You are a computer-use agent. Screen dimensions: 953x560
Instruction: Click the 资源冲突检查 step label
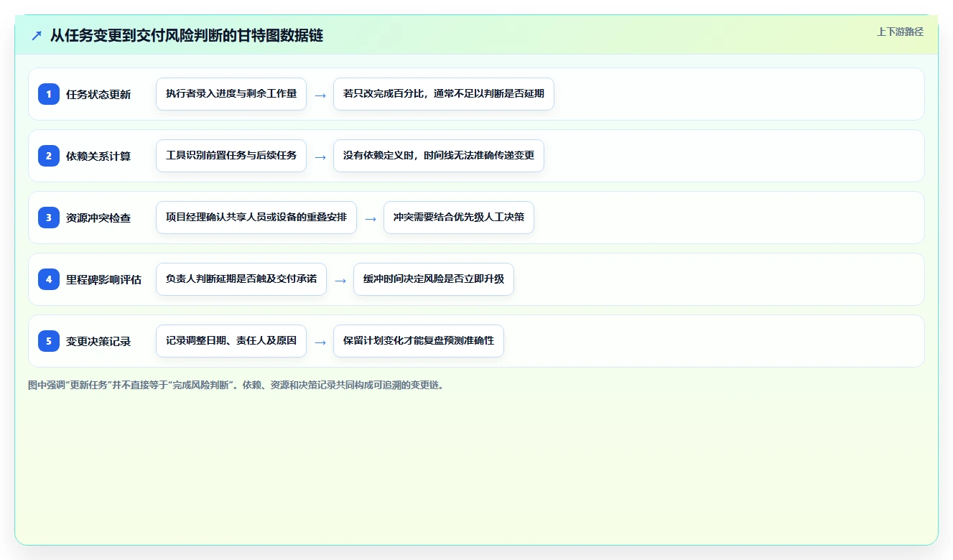tap(98, 218)
